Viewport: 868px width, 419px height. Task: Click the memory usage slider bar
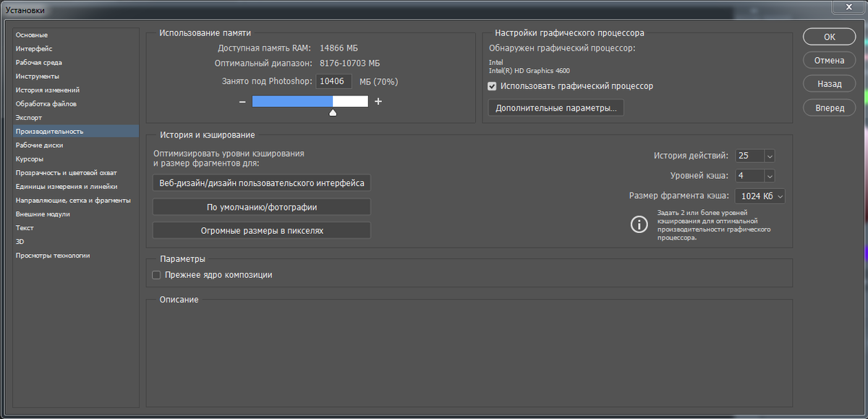[310, 101]
